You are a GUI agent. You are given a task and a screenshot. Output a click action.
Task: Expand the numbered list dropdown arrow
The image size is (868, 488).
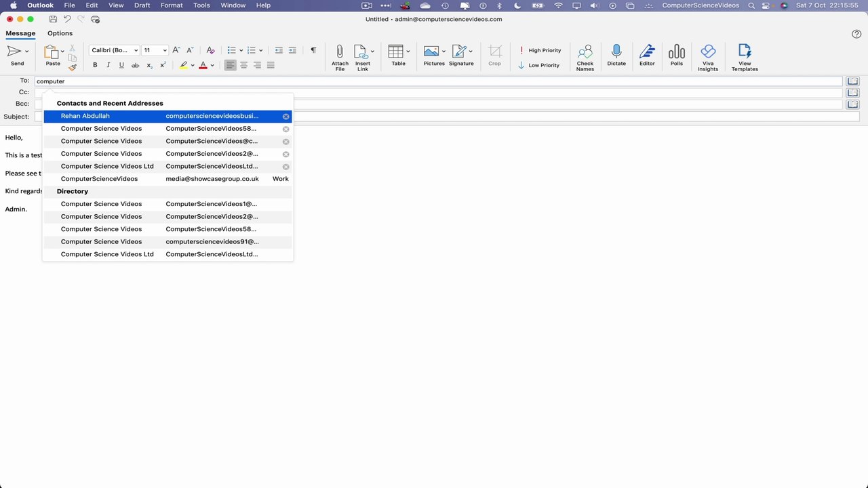(261, 51)
